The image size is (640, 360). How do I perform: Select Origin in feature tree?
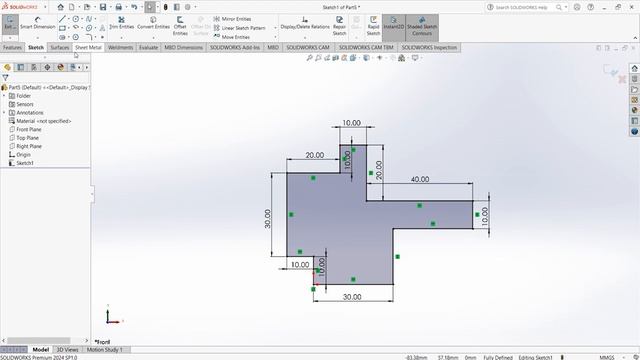coord(20,155)
